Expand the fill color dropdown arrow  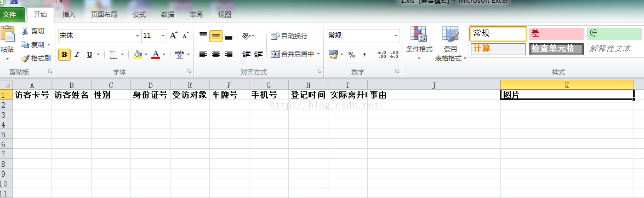146,55
